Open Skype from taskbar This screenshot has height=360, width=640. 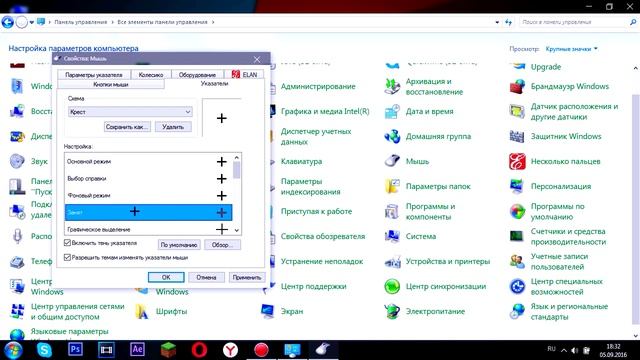click(44, 350)
